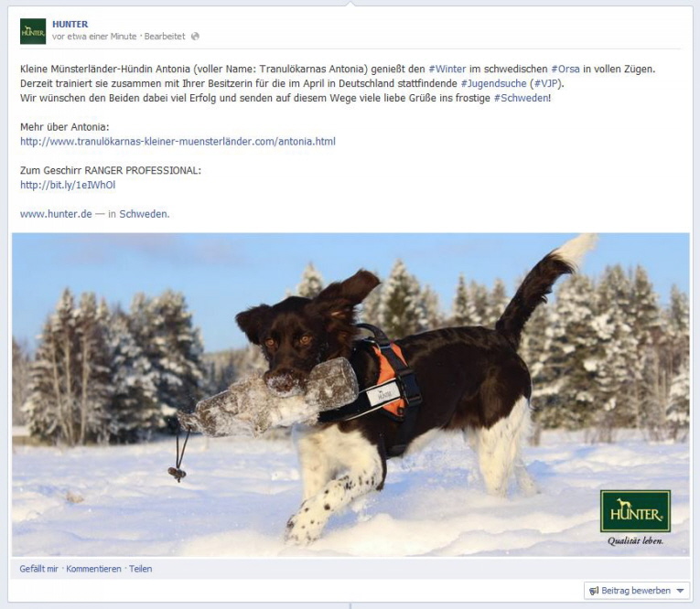The image size is (700, 609).
Task: Open the dog photo in viewer
Action: pyautogui.click(x=350, y=395)
